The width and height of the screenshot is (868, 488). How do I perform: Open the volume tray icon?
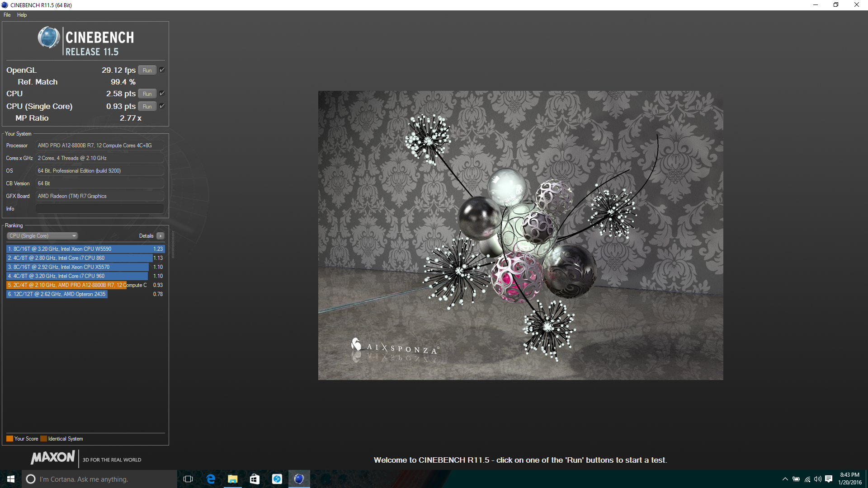click(818, 479)
